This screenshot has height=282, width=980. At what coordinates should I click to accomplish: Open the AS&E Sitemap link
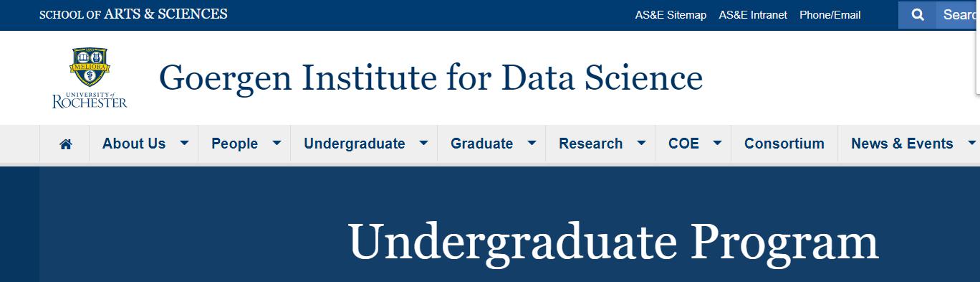point(671,15)
